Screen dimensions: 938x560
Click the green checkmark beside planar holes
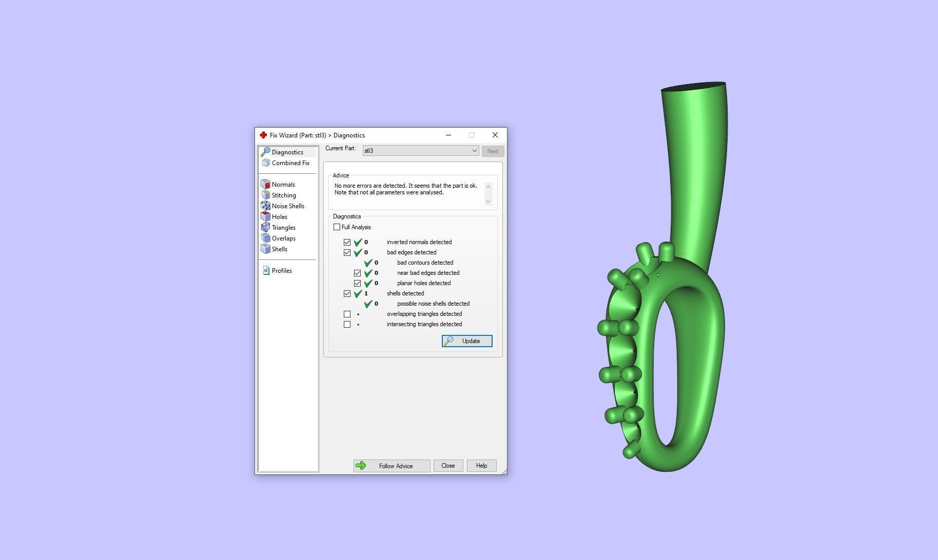(368, 283)
